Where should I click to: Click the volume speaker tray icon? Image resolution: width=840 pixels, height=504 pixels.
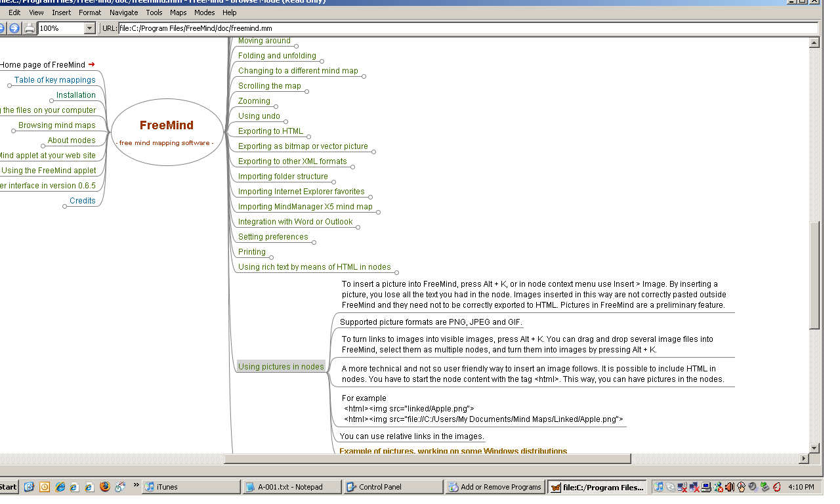tap(729, 487)
